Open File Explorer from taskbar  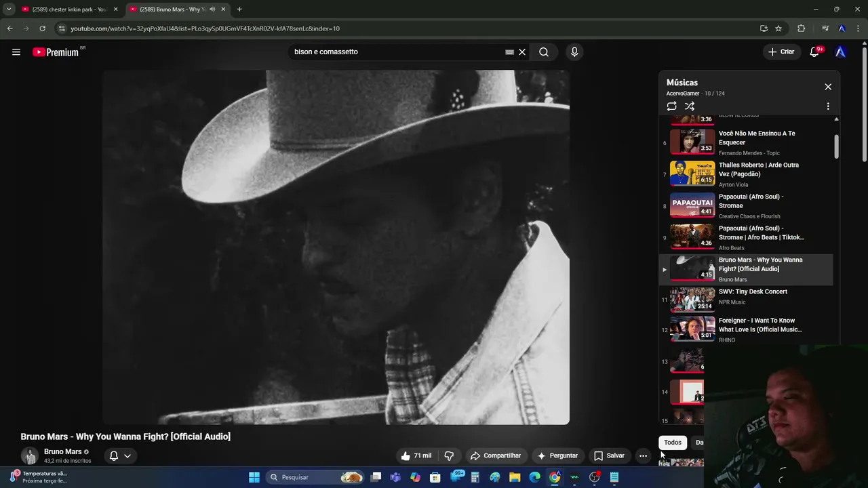[x=515, y=477]
